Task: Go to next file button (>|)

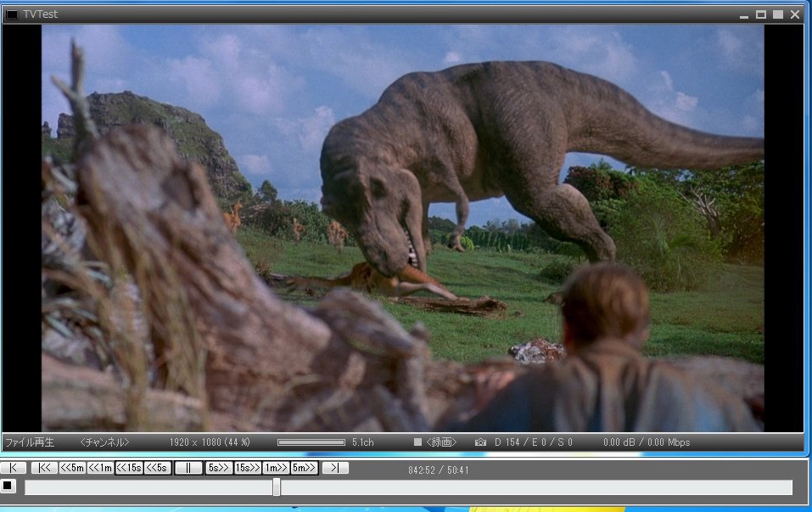Action: pyautogui.click(x=335, y=468)
